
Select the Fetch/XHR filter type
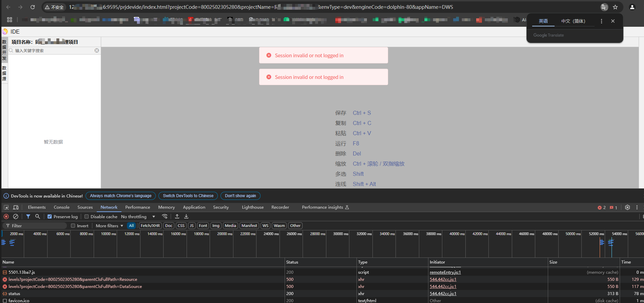(150, 226)
